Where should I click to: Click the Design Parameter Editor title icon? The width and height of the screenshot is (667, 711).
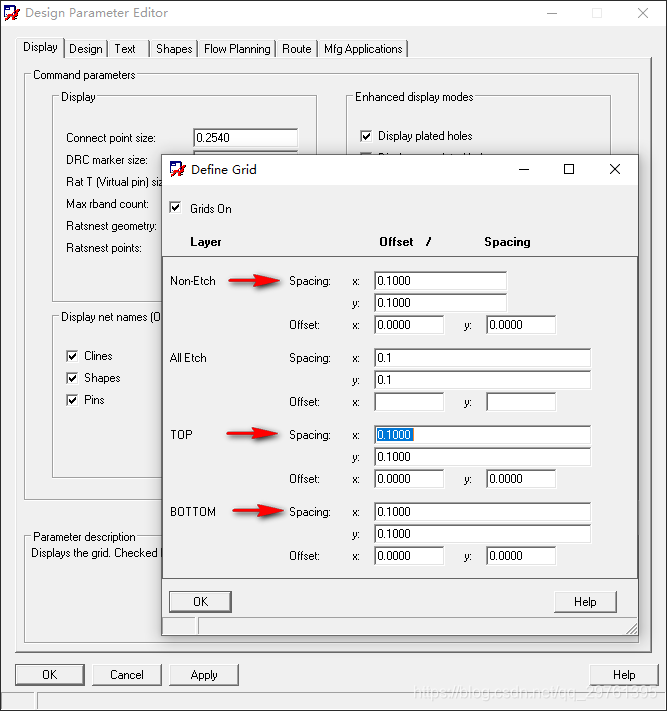tap(12, 13)
